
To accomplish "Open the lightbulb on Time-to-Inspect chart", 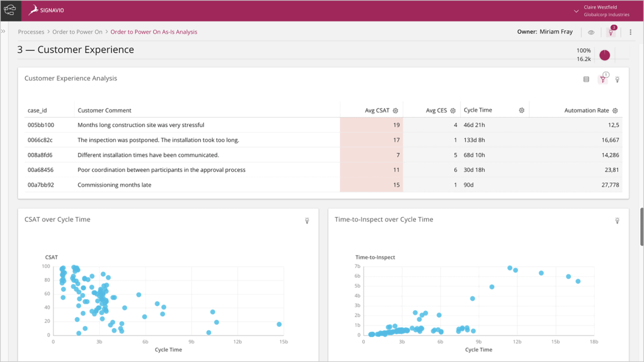I will [x=617, y=220].
